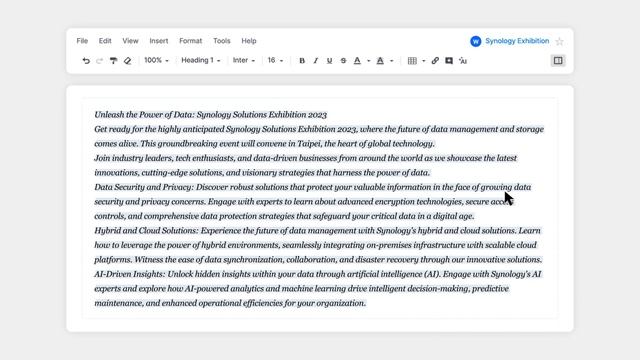The image size is (640, 360).
Task: Click the AI text tool icon
Action: 463,61
